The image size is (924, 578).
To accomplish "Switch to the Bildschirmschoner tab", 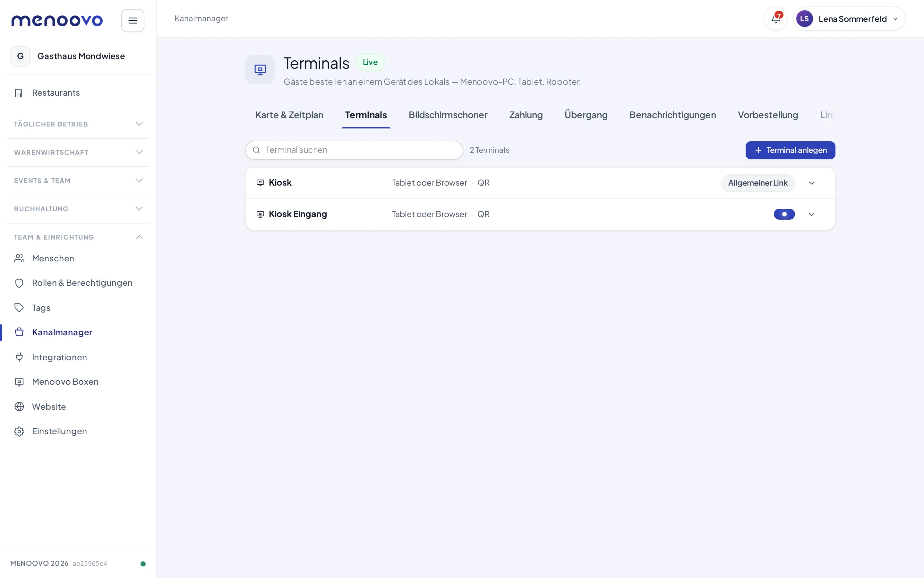I will (x=448, y=115).
